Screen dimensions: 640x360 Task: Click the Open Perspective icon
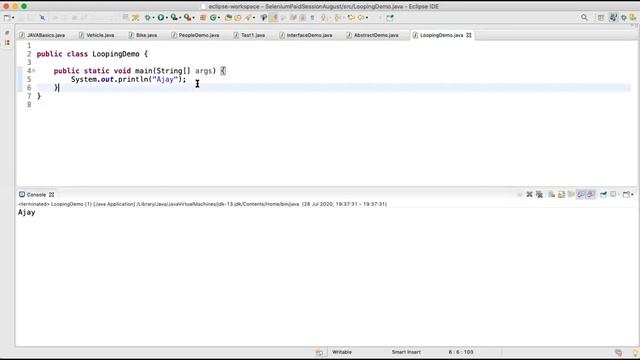601,18
